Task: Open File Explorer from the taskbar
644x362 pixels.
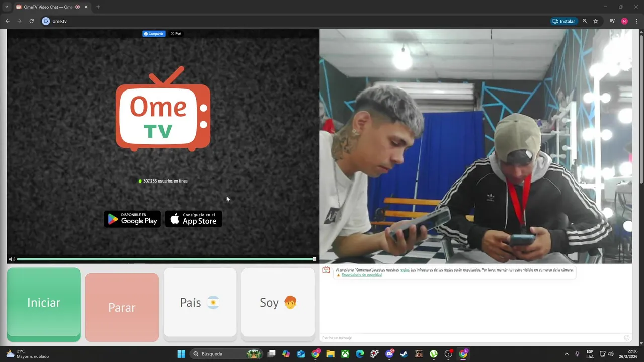Action: [x=330, y=354]
